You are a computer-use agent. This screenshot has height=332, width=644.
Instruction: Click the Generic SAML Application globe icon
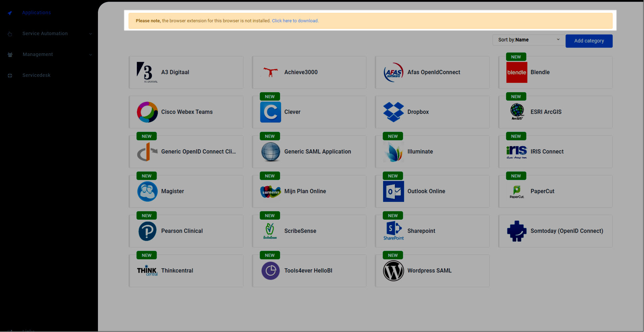(270, 152)
